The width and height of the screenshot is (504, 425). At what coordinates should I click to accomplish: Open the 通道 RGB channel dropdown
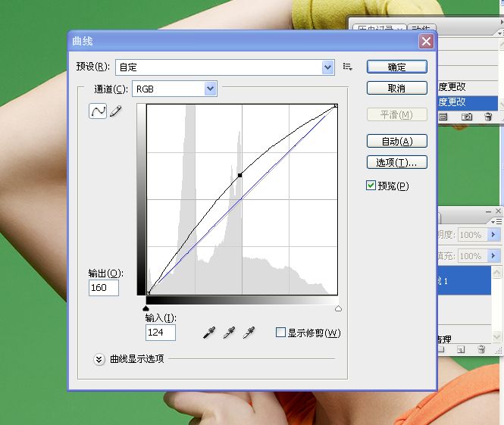210,89
